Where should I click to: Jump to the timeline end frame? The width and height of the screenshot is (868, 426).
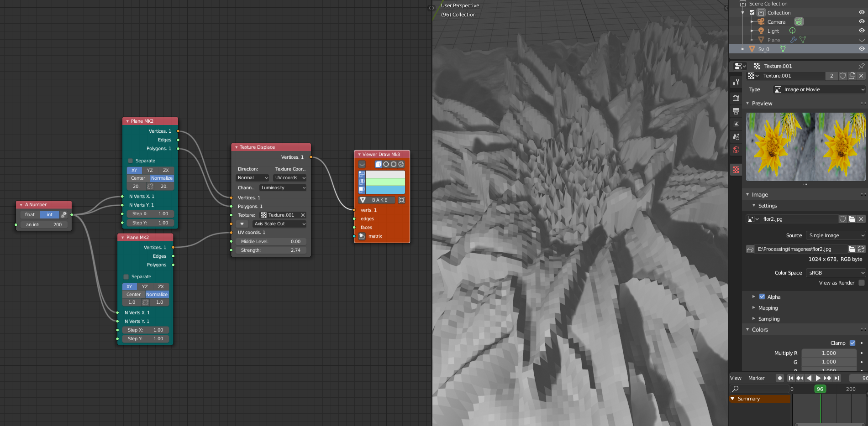tap(836, 378)
